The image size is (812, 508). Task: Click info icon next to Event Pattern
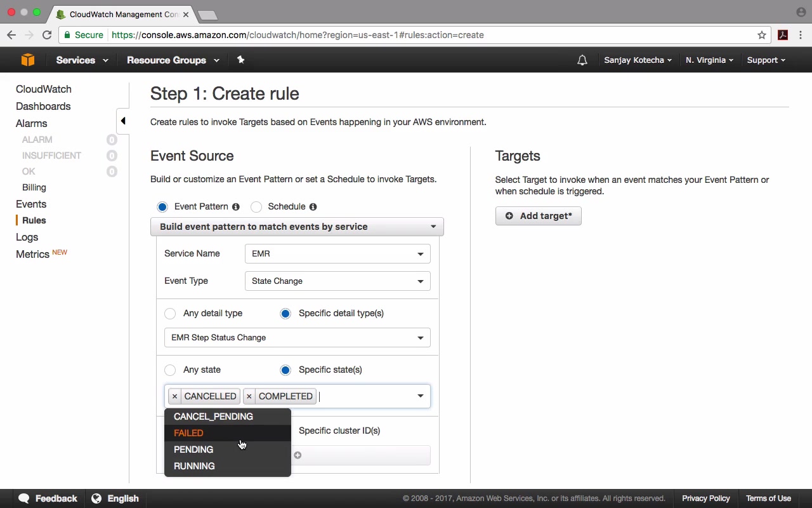236,207
